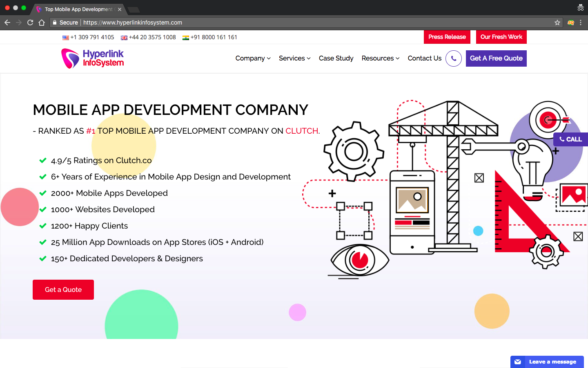Click the floating CALL button on the right
Screen dimensions: 588x368
(x=570, y=139)
